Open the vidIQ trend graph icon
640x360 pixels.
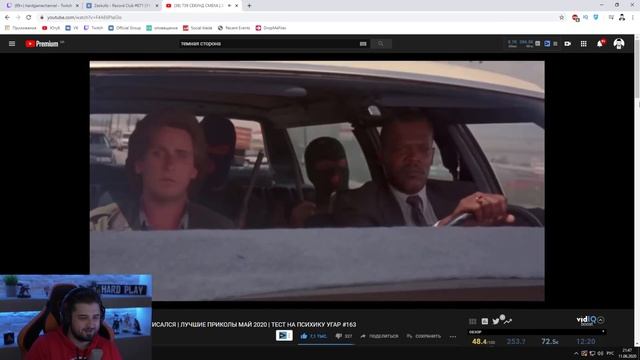point(507,322)
